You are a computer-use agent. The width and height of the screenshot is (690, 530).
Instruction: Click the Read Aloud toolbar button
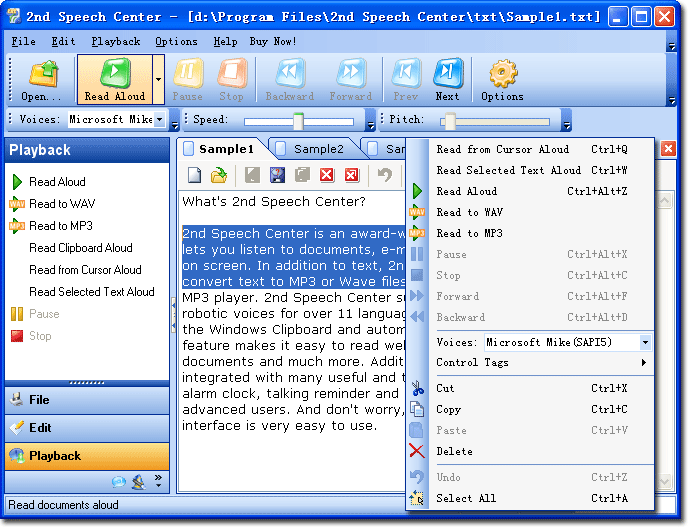[114, 79]
